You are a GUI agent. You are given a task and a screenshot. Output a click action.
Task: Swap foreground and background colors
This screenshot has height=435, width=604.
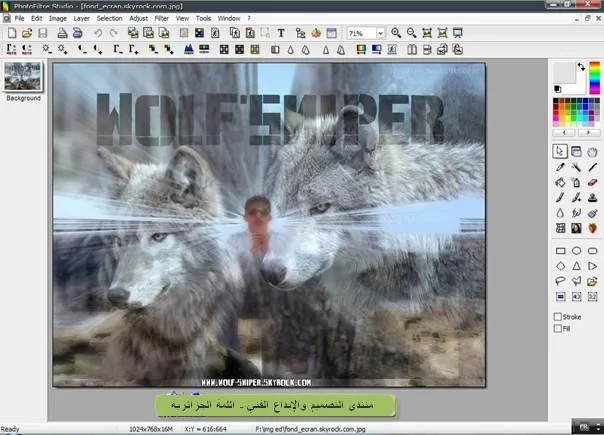(x=582, y=66)
